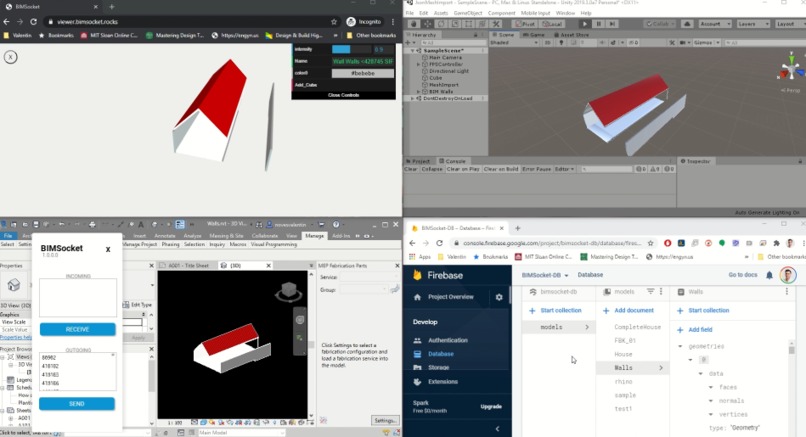The width and height of the screenshot is (806, 437).
Task: Click the Settings button in MEP Fabrication
Action: tap(384, 421)
